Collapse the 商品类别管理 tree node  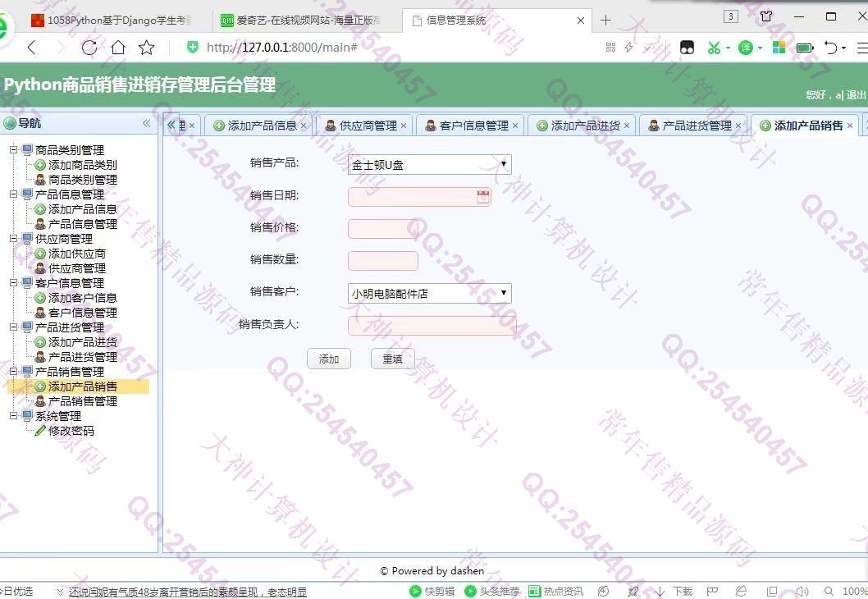[14, 149]
